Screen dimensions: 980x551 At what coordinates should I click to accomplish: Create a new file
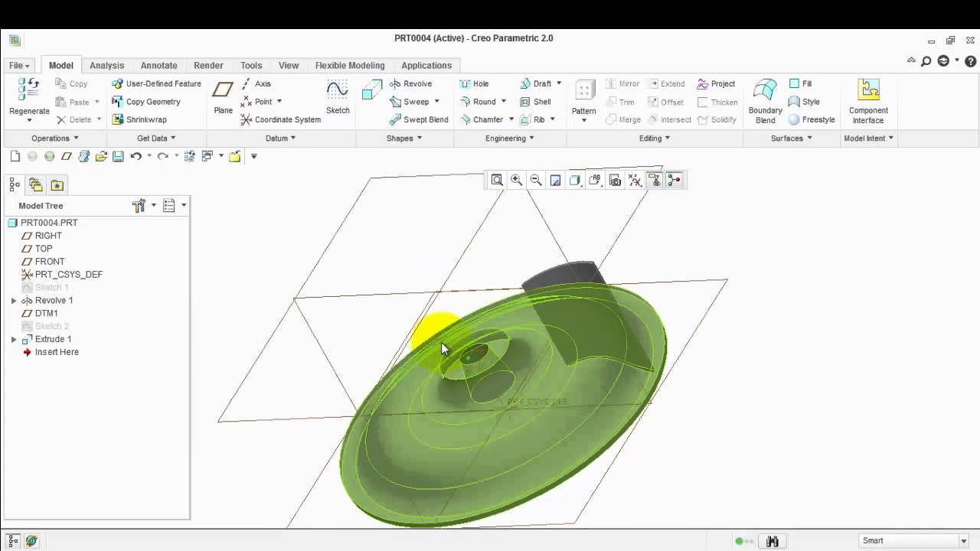coord(15,156)
